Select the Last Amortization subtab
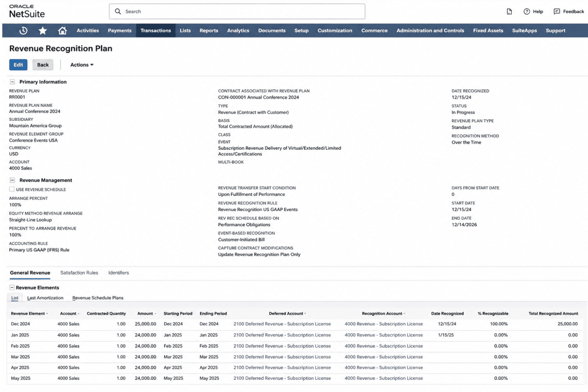The height and width of the screenshot is (392, 588). pyautogui.click(x=45, y=298)
